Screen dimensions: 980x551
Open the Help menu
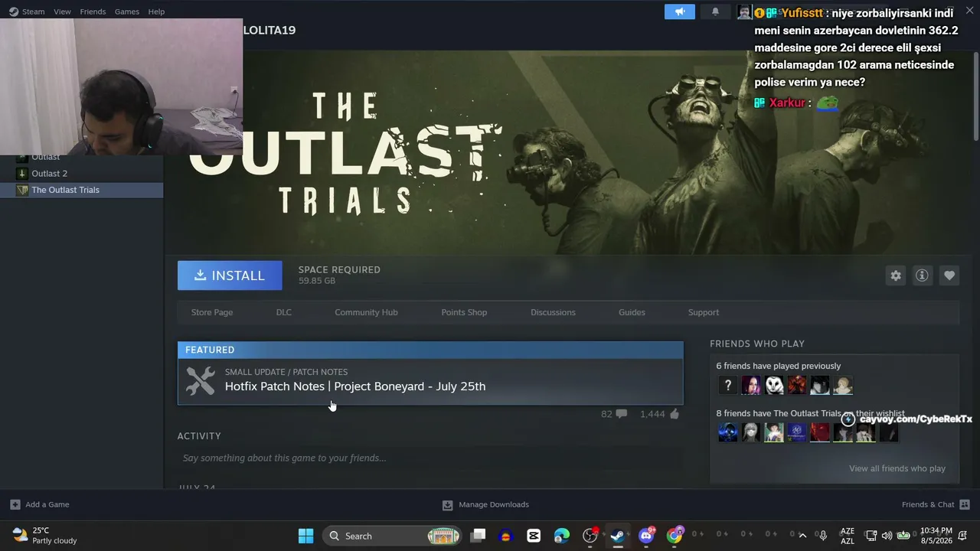156,11
